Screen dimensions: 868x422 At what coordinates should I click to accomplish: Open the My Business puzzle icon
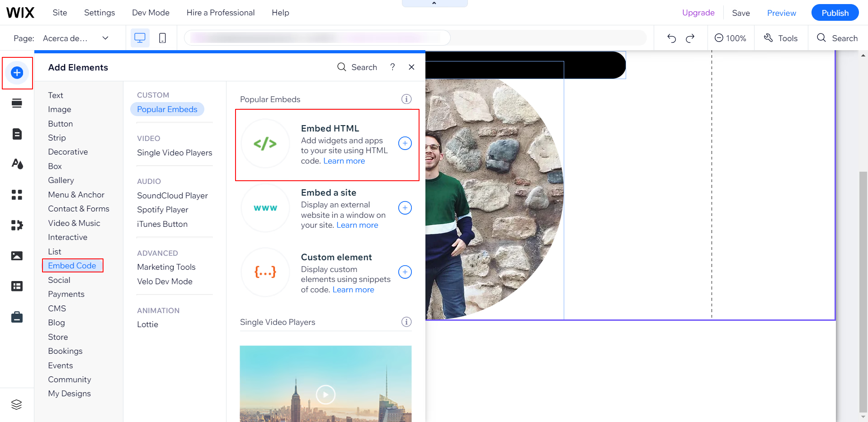pyautogui.click(x=17, y=225)
